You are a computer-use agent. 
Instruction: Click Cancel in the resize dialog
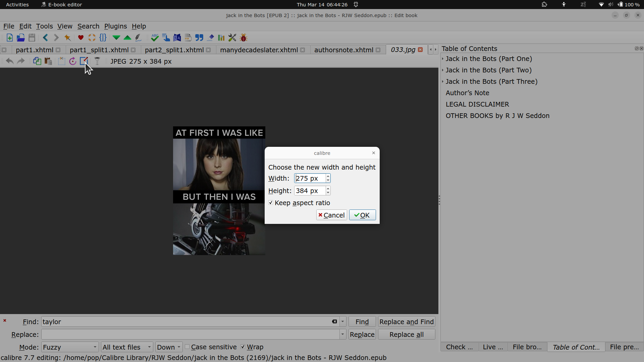point(331,215)
